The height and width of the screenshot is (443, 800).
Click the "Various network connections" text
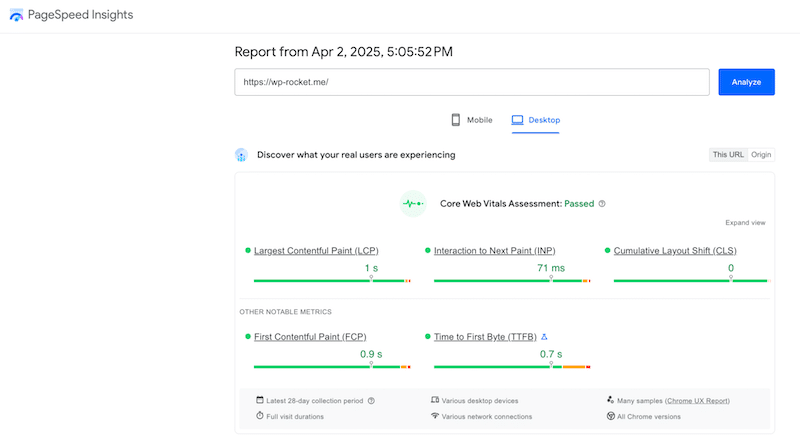pyautogui.click(x=487, y=416)
